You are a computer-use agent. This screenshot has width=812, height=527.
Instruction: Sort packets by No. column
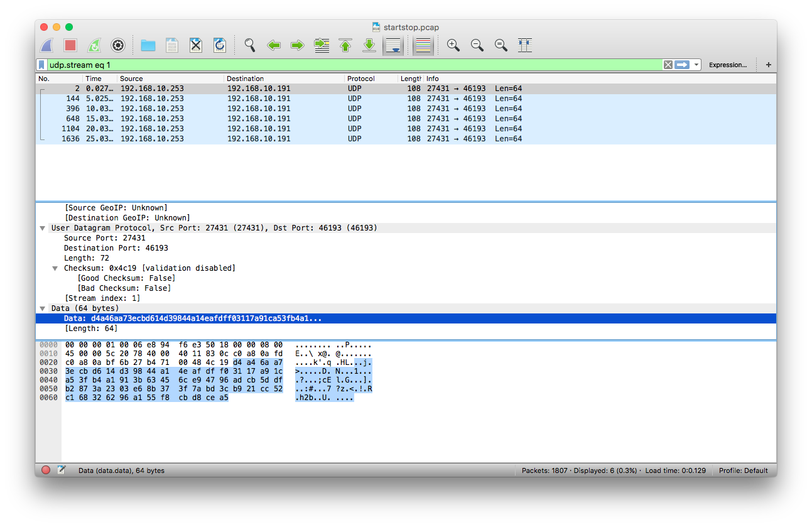(59, 79)
